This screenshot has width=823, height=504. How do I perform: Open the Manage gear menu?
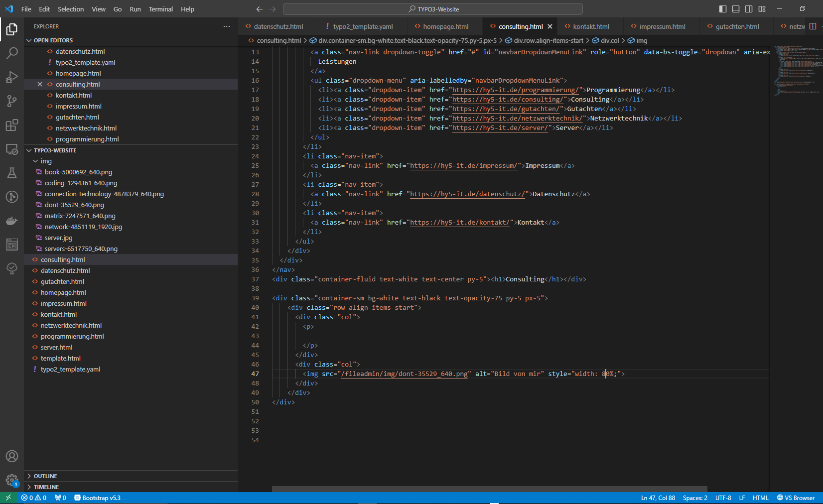pyautogui.click(x=12, y=480)
